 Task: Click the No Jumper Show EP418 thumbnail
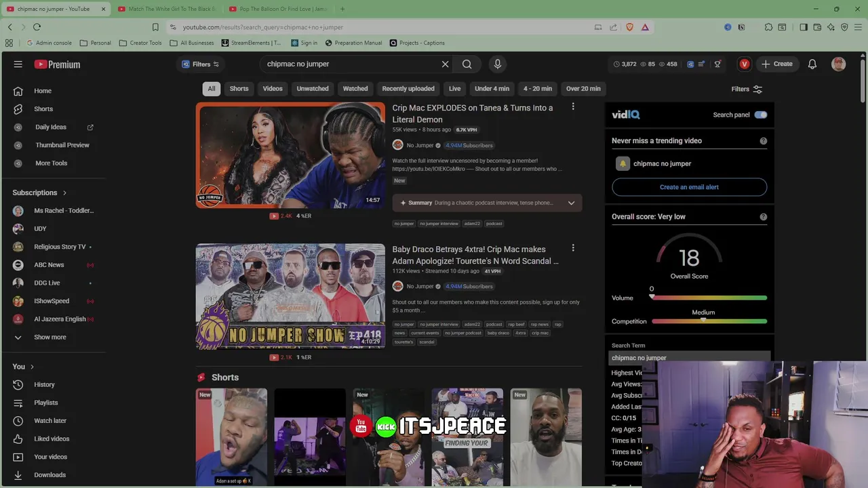point(290,296)
